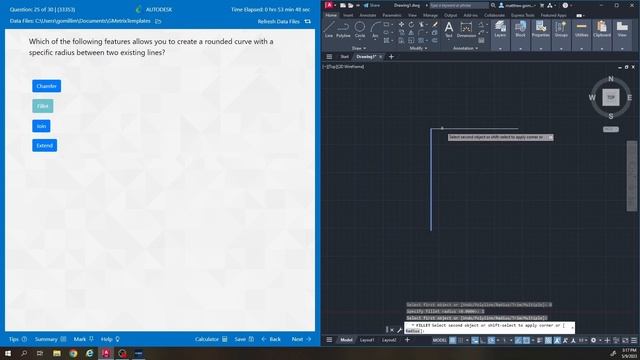This screenshot has width=640, height=360.
Task: Open Chrome from the taskbar
Action: 73,353
